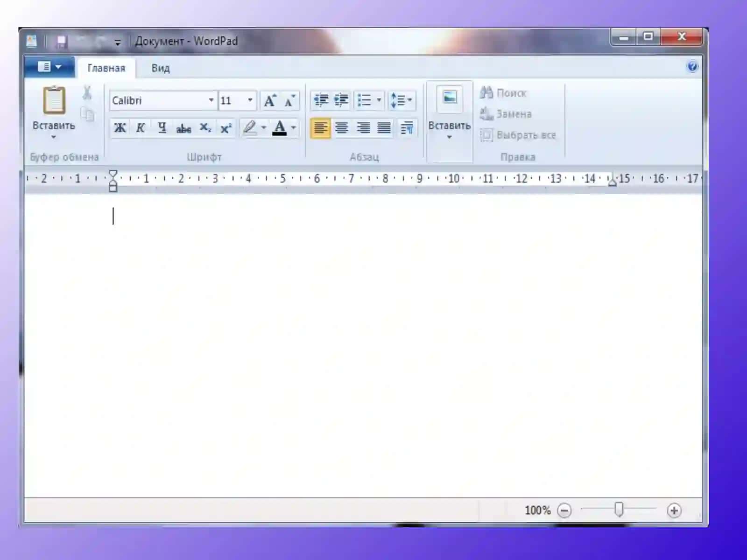Expand the Вставить insert objects dropdown
Viewport: 747px width, 560px height.
point(449,131)
